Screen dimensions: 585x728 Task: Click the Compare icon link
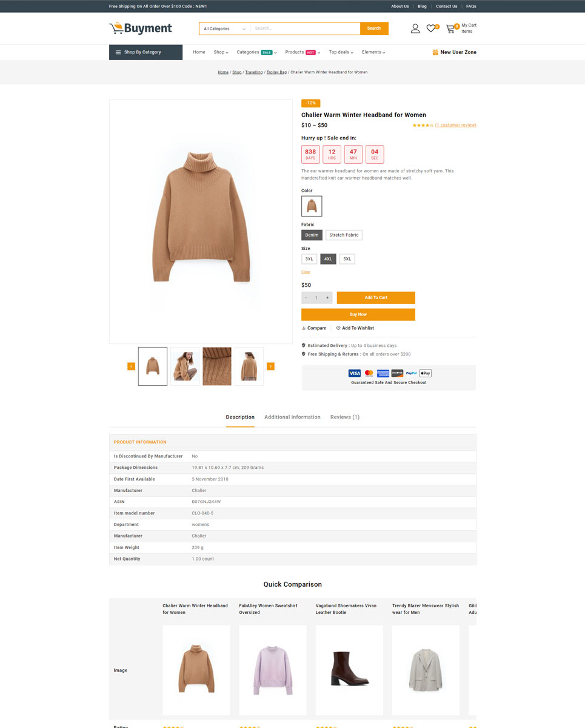coord(314,328)
